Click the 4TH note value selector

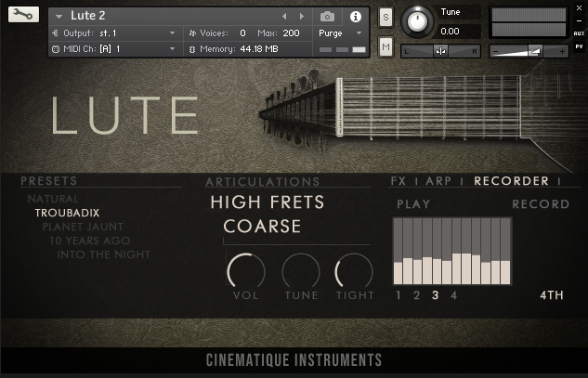(x=552, y=295)
